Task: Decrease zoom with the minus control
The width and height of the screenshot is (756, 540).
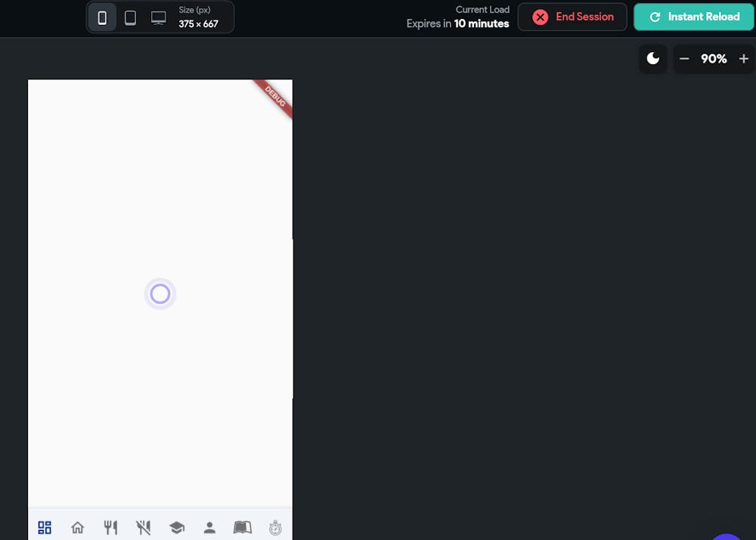Action: (684, 58)
